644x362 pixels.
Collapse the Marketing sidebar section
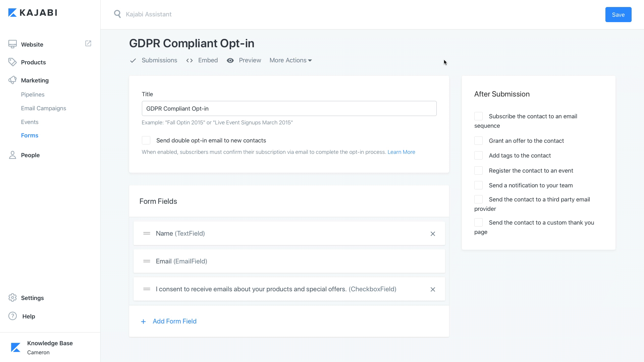[35, 80]
